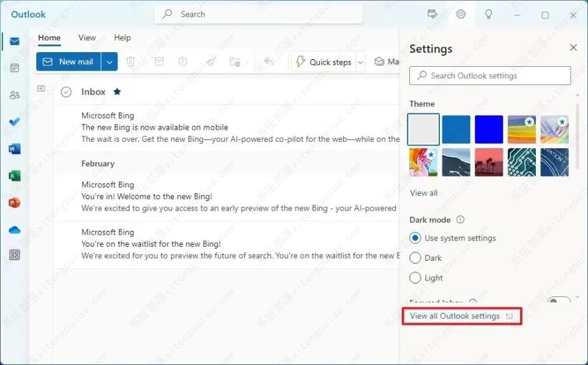The image size is (588, 365).
Task: Open the More apps grid icon
Action: [x=15, y=255]
